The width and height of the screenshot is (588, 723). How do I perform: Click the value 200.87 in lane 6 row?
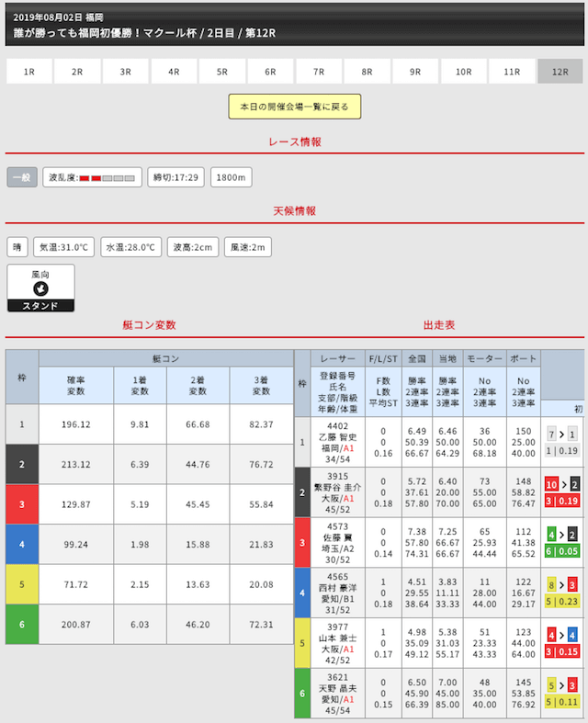click(76, 625)
